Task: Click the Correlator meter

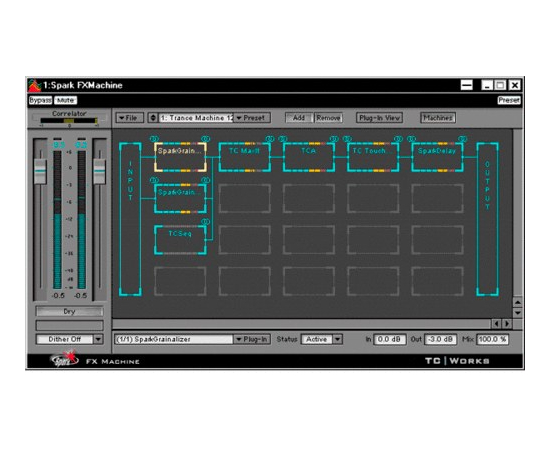Action: point(69,121)
